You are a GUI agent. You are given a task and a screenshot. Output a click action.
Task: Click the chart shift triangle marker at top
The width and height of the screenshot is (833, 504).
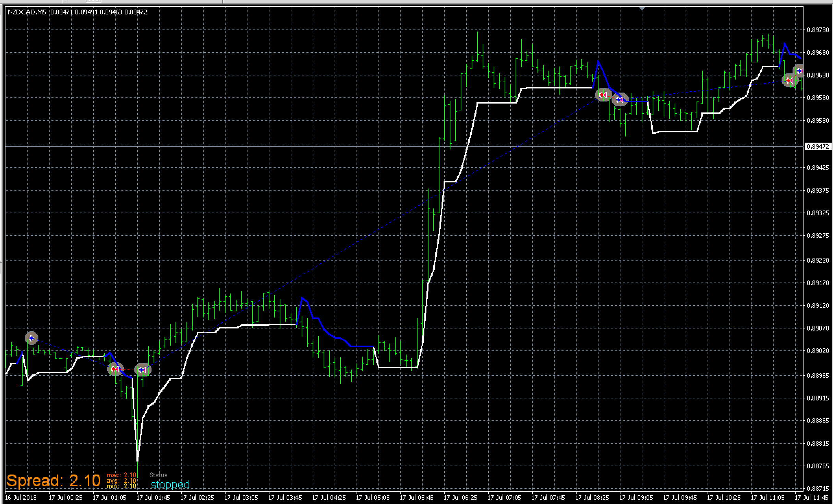pyautogui.click(x=642, y=9)
